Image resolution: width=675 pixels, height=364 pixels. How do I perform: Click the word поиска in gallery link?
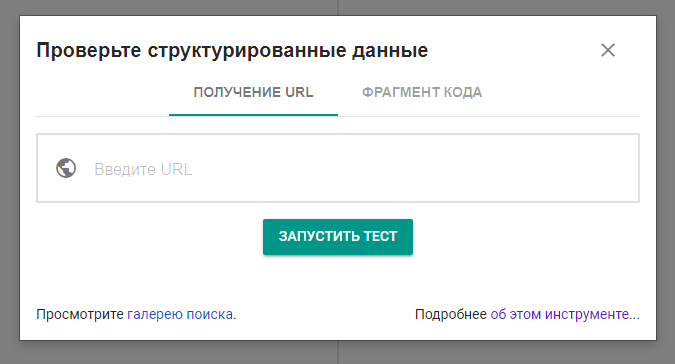click(210, 315)
